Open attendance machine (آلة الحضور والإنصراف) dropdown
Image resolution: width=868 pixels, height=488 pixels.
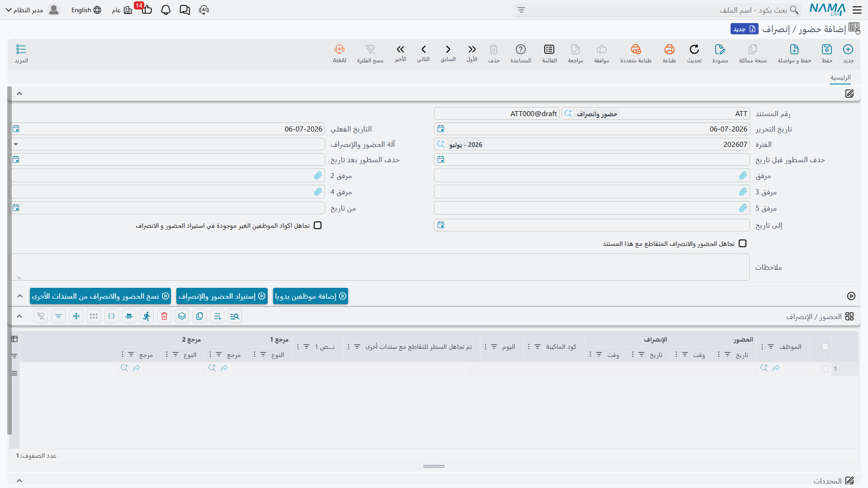[16, 145]
